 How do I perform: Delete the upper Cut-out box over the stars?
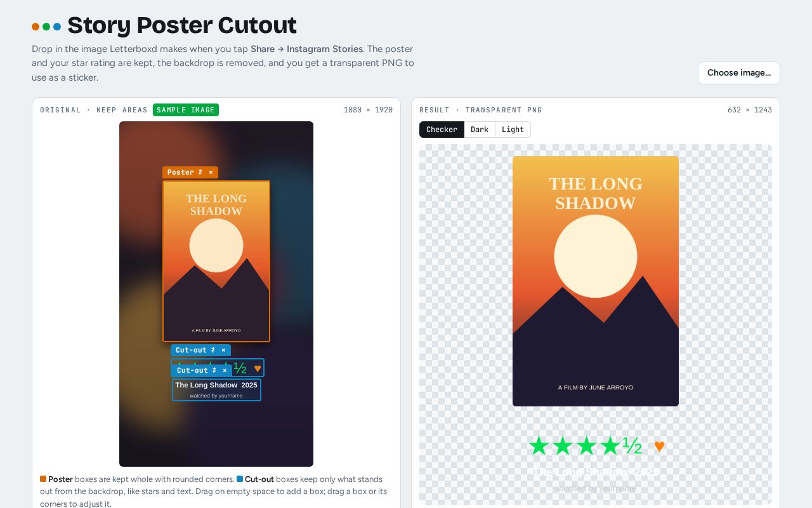click(x=223, y=350)
